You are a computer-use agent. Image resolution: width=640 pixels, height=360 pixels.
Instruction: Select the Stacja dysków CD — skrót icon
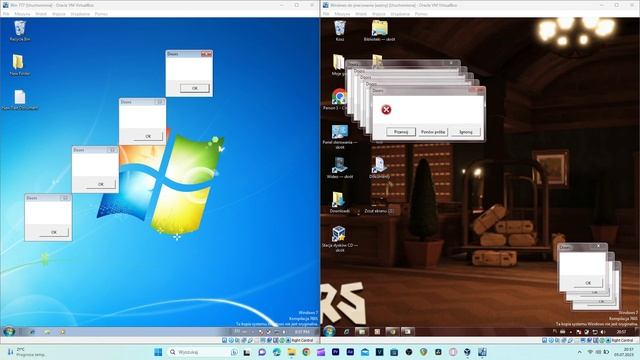[x=340, y=239]
